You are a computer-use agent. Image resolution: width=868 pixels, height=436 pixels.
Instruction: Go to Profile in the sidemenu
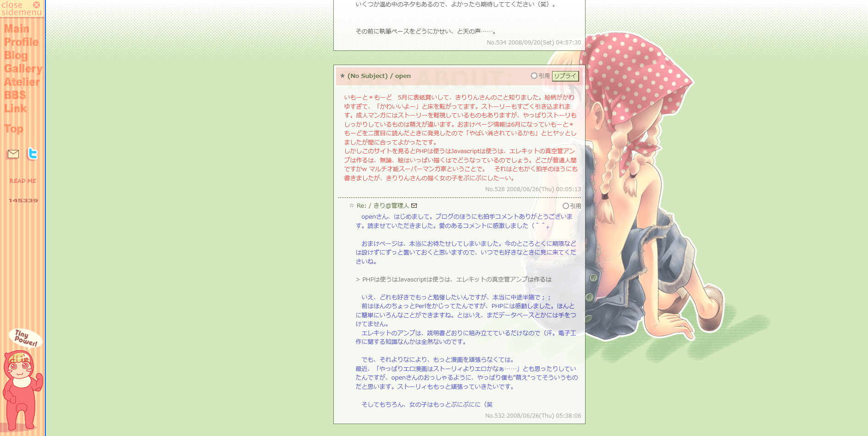[x=21, y=42]
